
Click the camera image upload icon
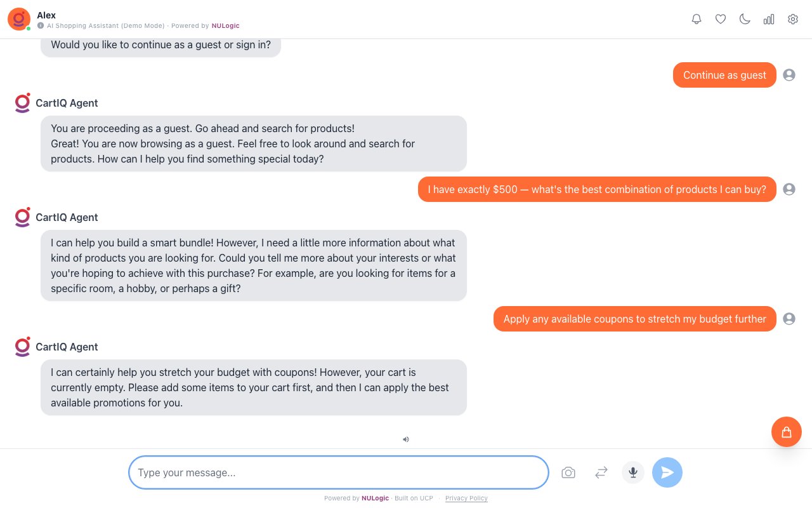(x=568, y=472)
